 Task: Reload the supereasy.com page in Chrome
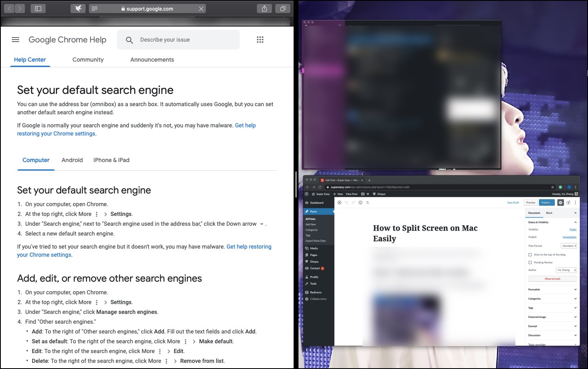click(x=320, y=187)
